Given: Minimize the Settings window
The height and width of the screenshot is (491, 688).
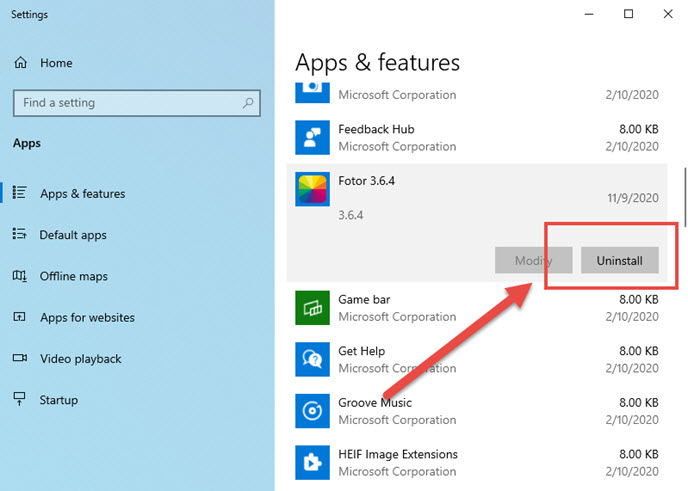Looking at the screenshot, I should point(589,14).
